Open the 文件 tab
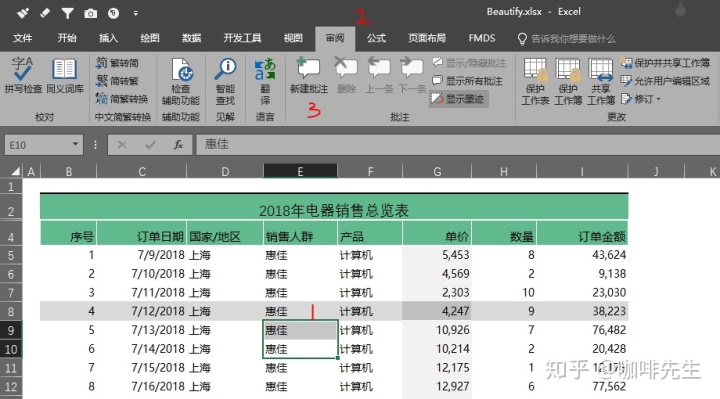Screen dimensions: 720x399 (x=22, y=38)
